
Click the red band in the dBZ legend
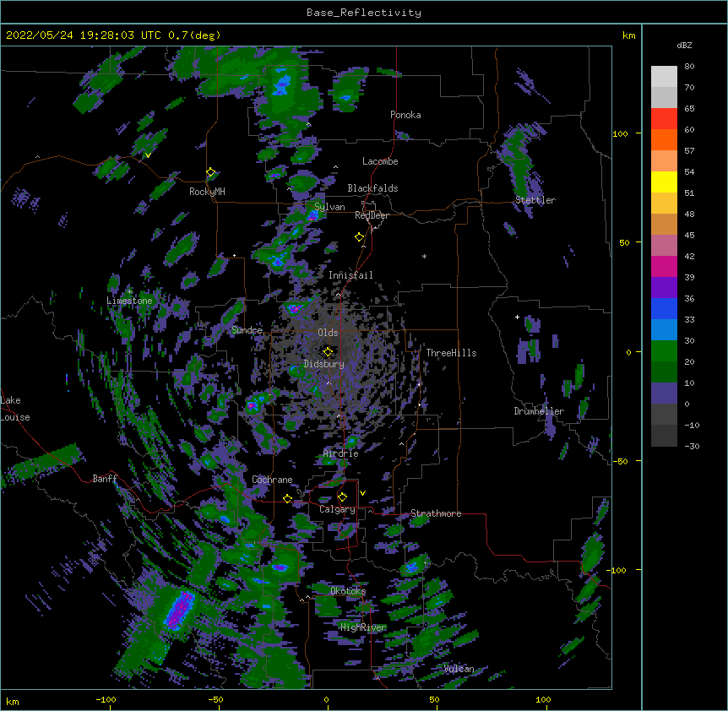[664, 119]
